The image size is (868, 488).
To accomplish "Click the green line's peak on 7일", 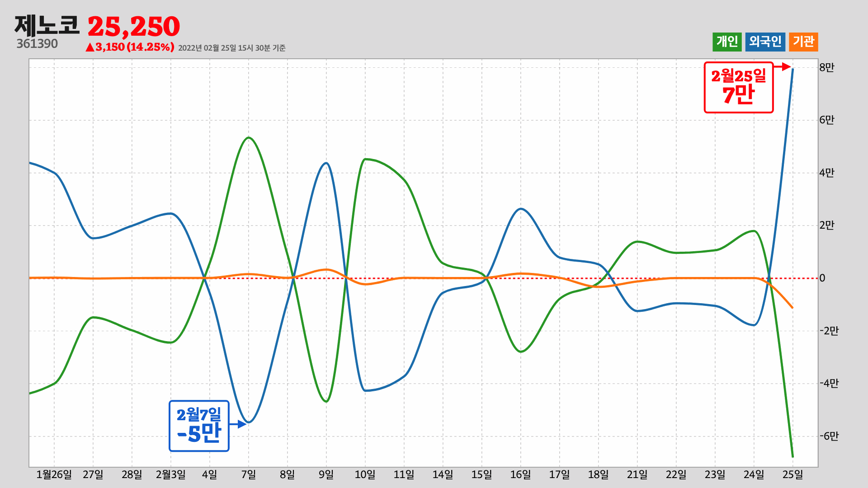I will 249,138.
